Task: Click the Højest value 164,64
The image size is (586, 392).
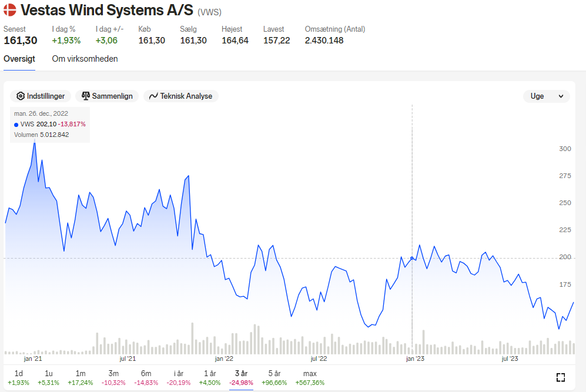Action: tap(235, 41)
